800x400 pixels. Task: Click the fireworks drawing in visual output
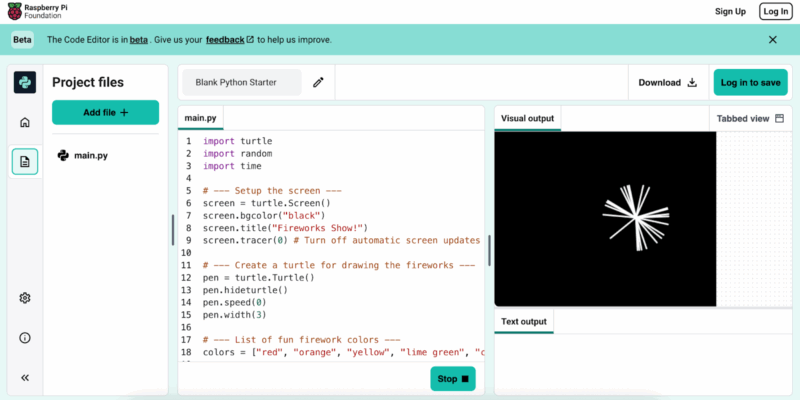[x=636, y=218]
